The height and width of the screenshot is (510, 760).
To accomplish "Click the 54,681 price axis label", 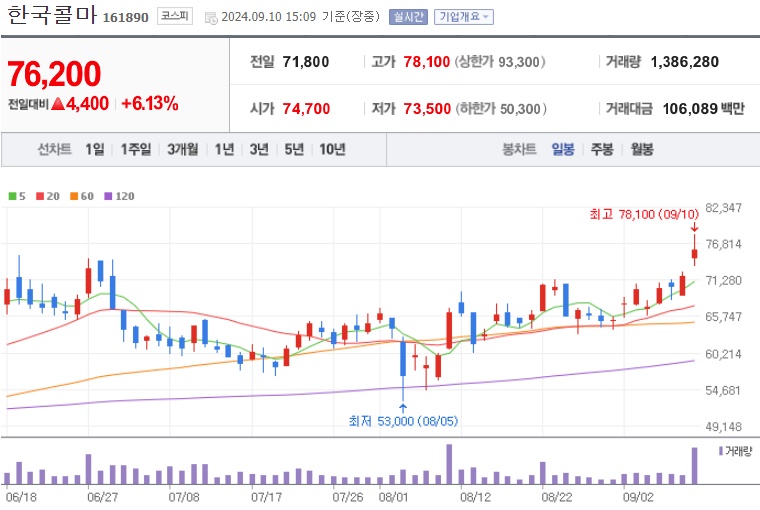I will [724, 390].
